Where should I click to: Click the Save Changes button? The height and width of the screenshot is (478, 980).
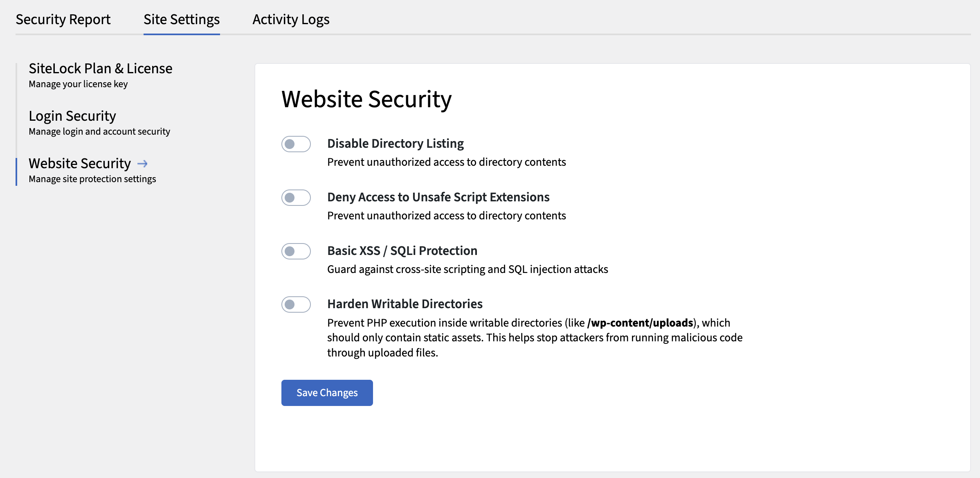[327, 392]
